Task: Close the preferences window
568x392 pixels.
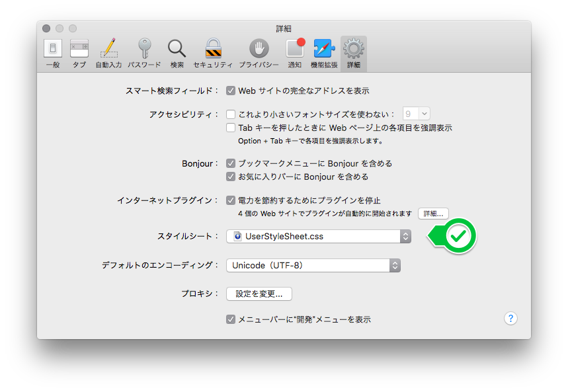Action: 46,28
